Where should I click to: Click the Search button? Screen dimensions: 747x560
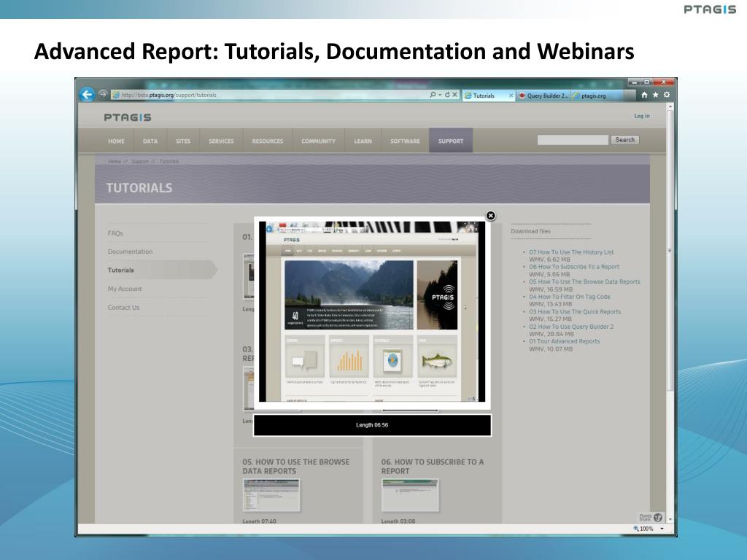tap(624, 140)
